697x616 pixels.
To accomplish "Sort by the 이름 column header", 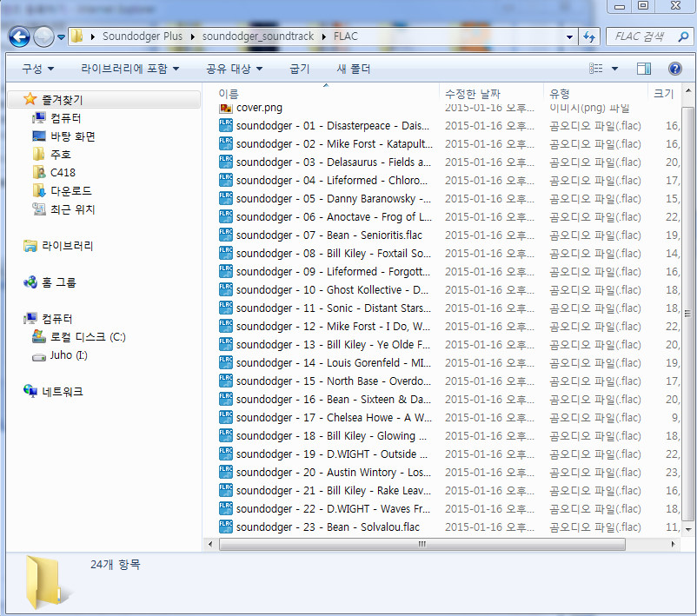I will point(229,94).
